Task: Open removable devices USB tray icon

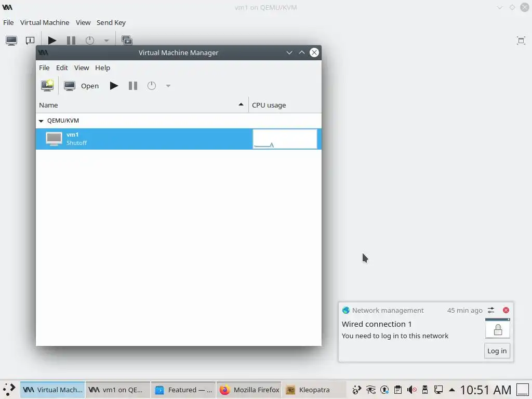Action: pyautogui.click(x=425, y=390)
